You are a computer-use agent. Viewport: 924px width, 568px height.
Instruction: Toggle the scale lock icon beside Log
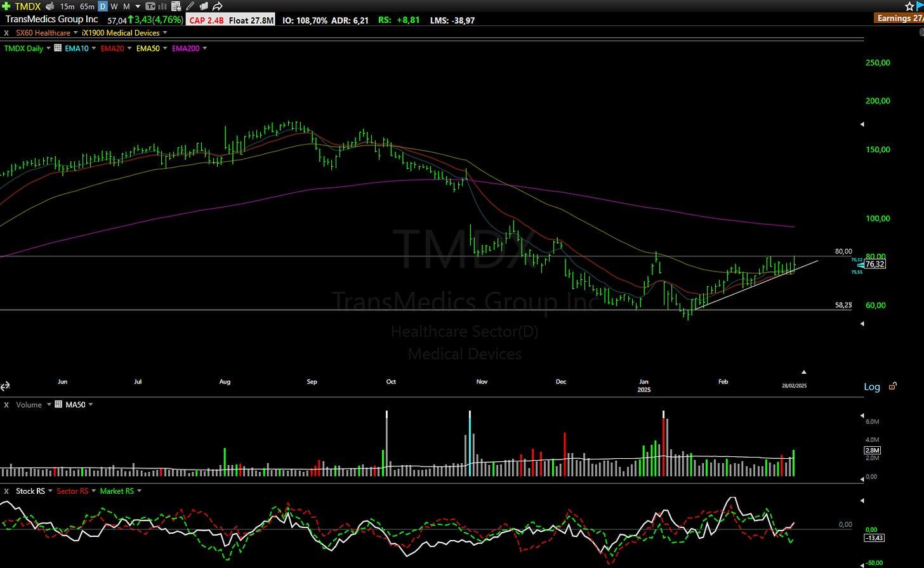[892, 386]
